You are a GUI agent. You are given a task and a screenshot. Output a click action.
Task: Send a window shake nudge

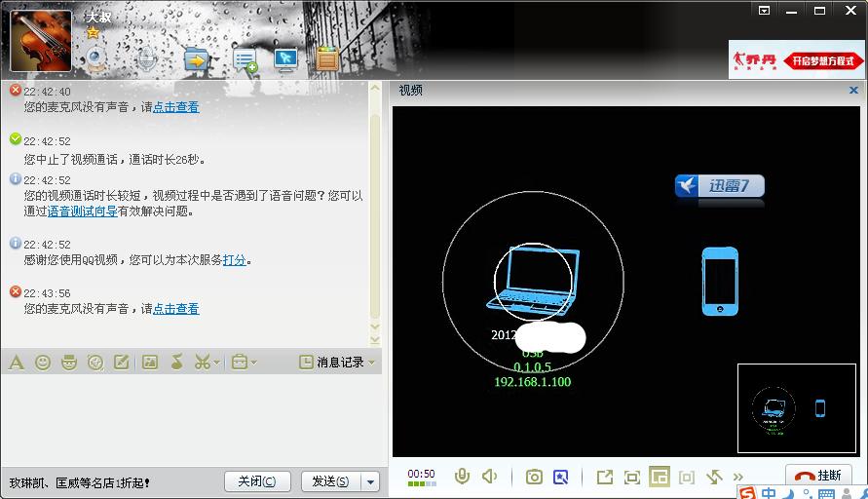pos(95,363)
